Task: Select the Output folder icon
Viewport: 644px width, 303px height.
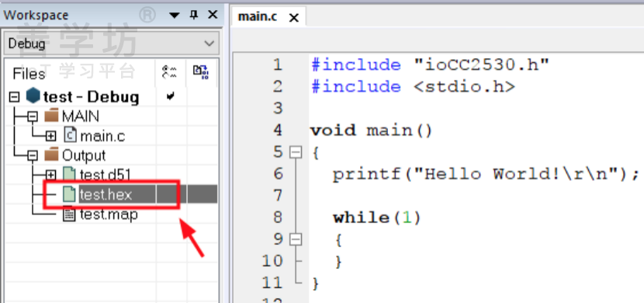Action: coord(51,155)
